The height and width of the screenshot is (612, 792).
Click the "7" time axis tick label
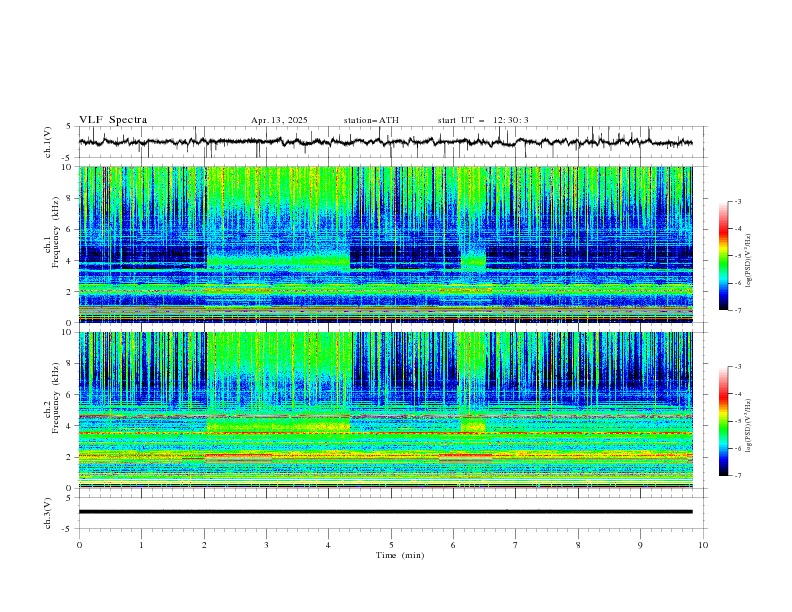[516, 545]
